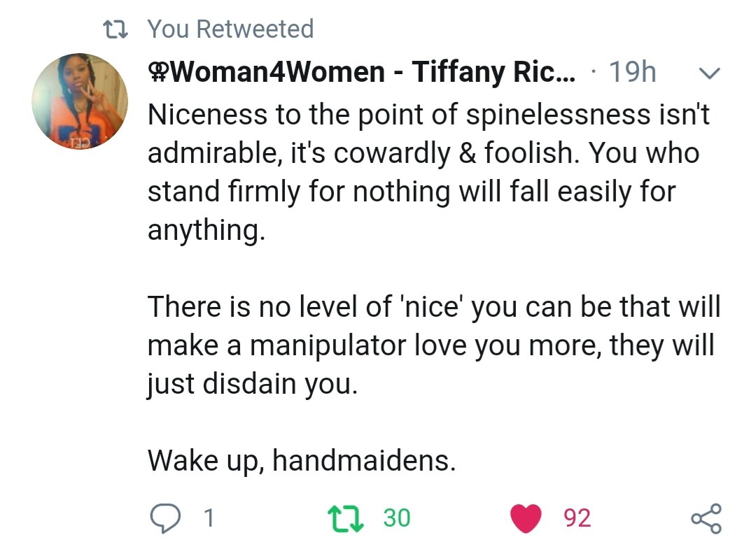Click the word "anything." in the tweet
Viewport: 756px width, 556px height.
tap(206, 229)
